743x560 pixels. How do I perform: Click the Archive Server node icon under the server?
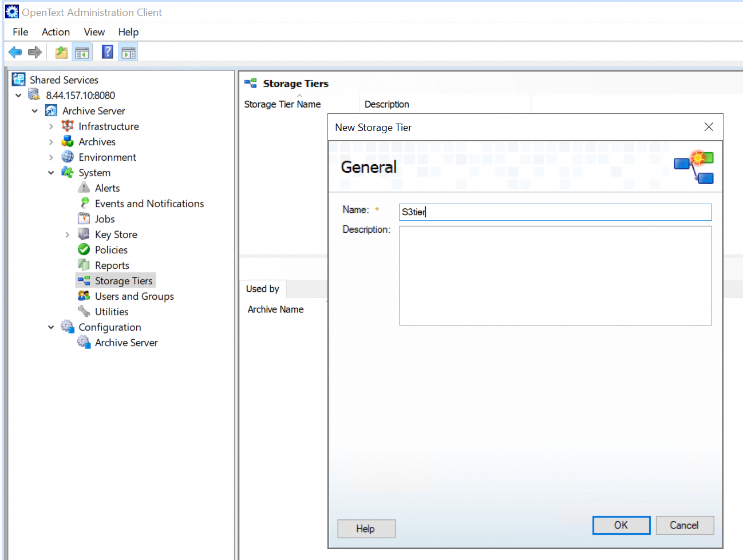point(51,110)
